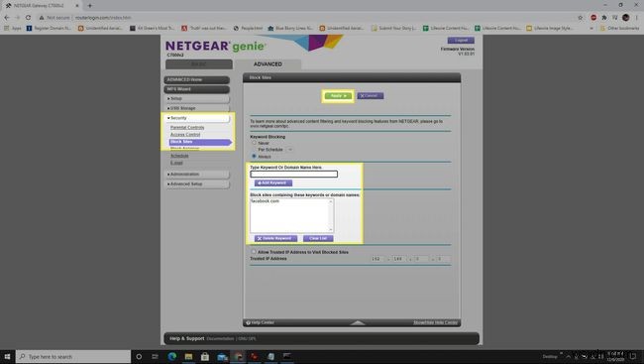Switch to the ADVANCED tab
Image resolution: width=644 pixels, height=364 pixels.
click(x=268, y=64)
